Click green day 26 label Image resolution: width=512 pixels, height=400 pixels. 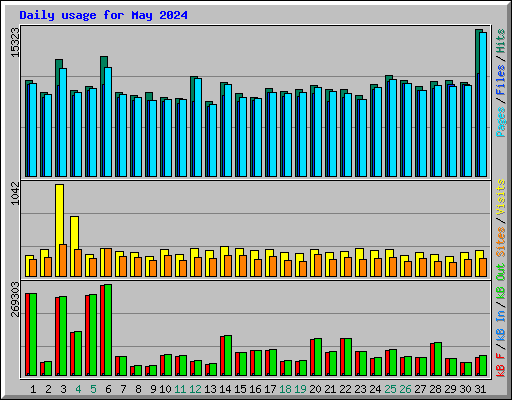pos(405,389)
